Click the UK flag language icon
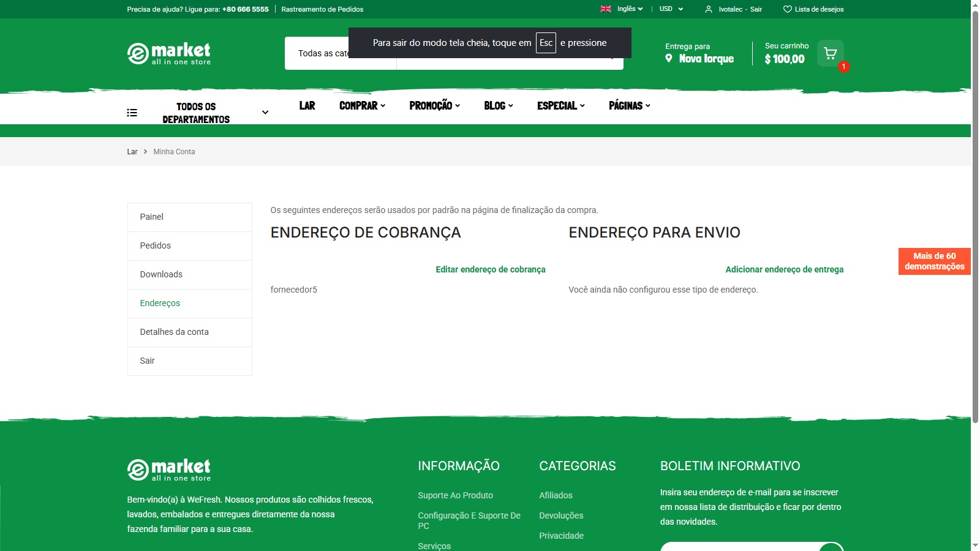 coord(606,9)
